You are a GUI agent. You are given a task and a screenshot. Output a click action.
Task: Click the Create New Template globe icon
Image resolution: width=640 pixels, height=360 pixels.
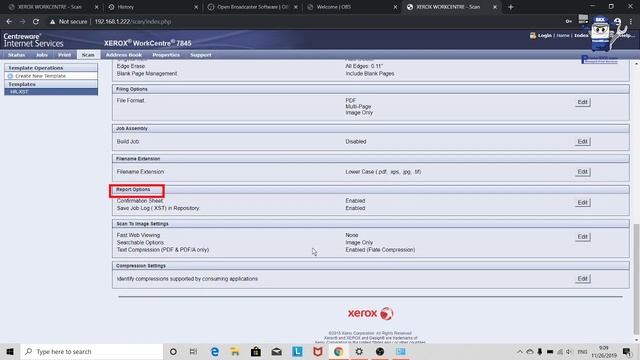click(x=10, y=76)
